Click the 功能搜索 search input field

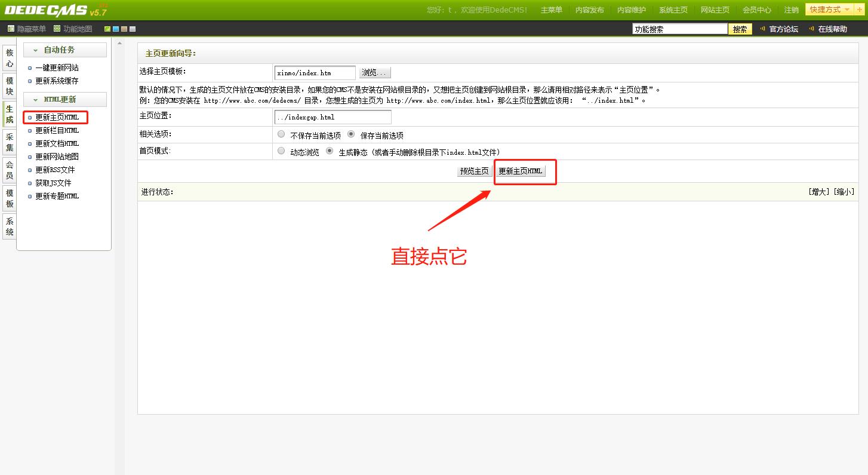coord(680,29)
